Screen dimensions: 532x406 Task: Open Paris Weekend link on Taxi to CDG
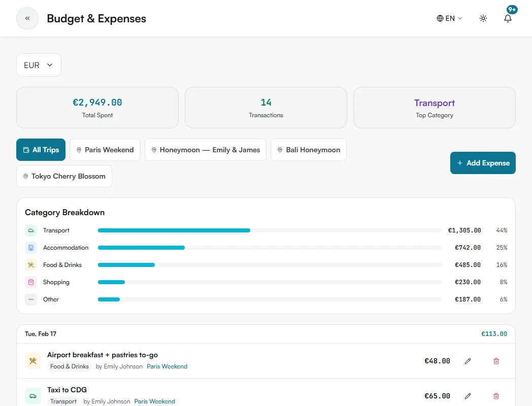(155, 401)
